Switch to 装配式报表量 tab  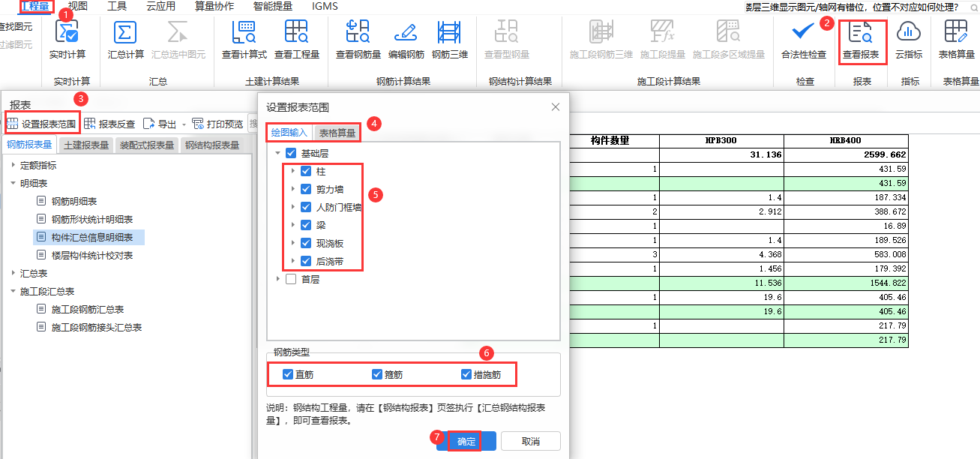point(147,145)
